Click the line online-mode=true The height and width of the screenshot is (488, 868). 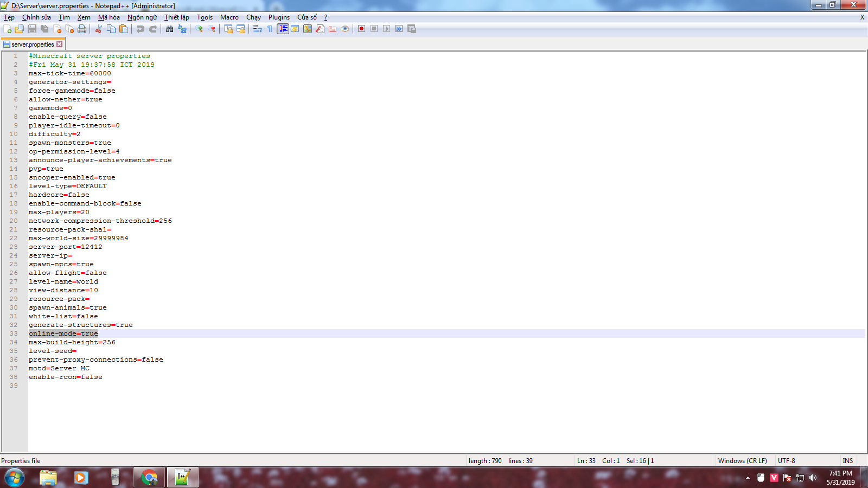63,333
